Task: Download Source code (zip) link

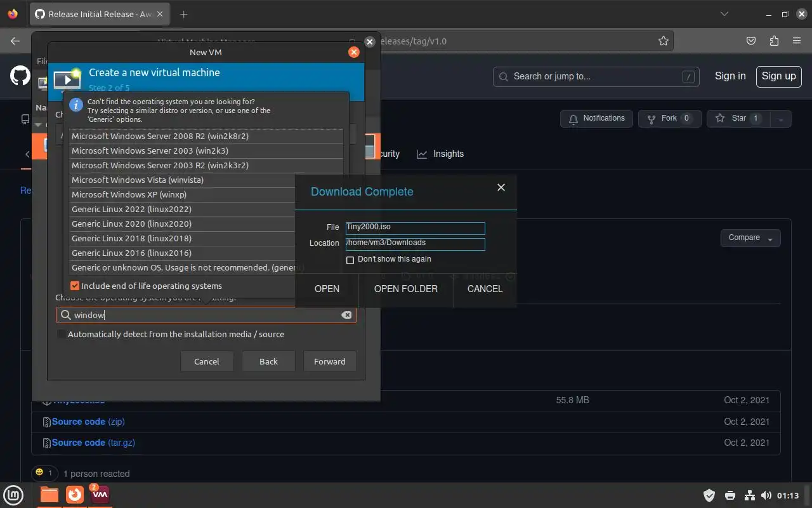Action: click(88, 422)
